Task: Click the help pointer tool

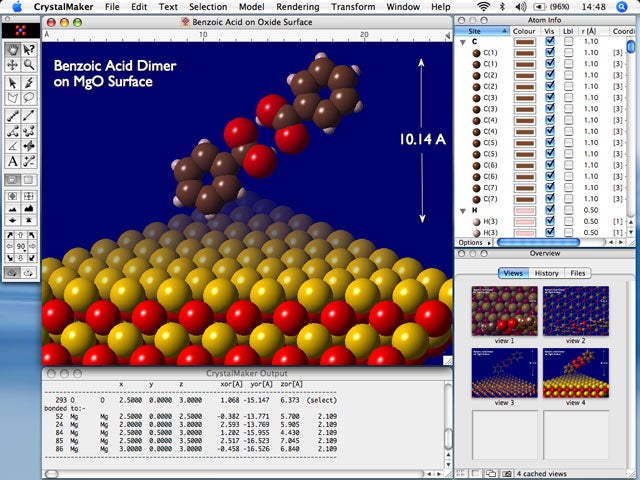Action: (x=29, y=49)
